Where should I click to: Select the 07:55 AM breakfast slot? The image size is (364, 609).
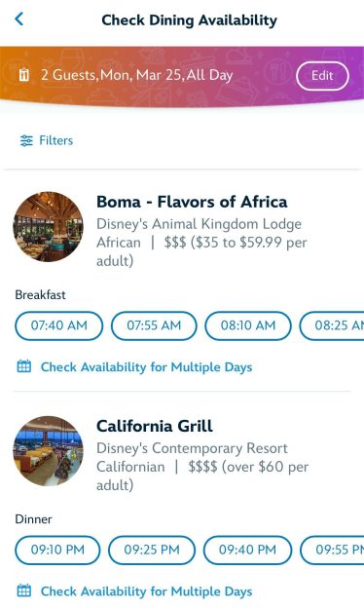tap(154, 325)
